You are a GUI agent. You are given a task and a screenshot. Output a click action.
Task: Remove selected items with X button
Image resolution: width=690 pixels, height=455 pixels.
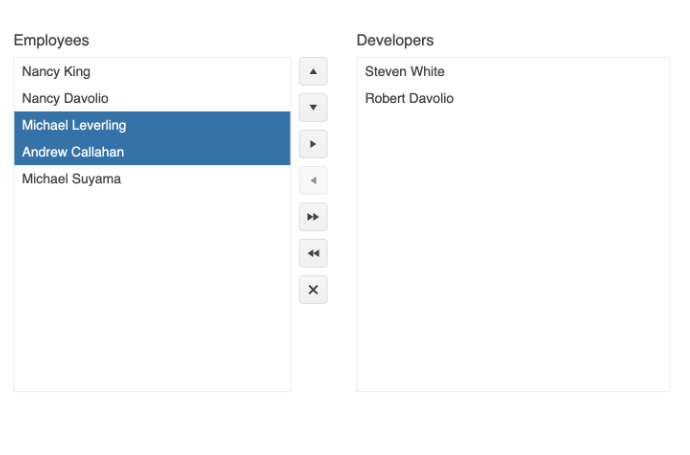click(x=313, y=290)
